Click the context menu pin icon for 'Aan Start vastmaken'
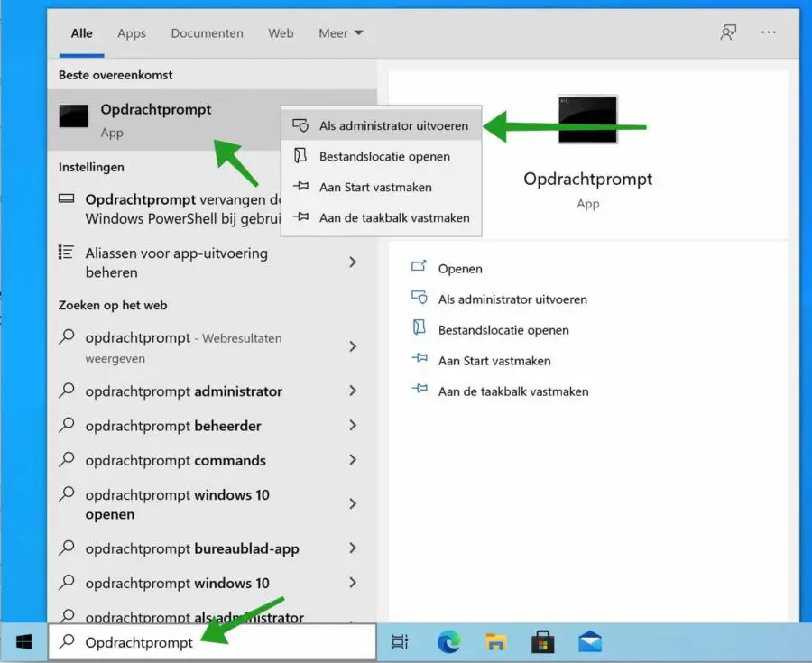Viewport: 812px width, 663px height. pos(300,185)
